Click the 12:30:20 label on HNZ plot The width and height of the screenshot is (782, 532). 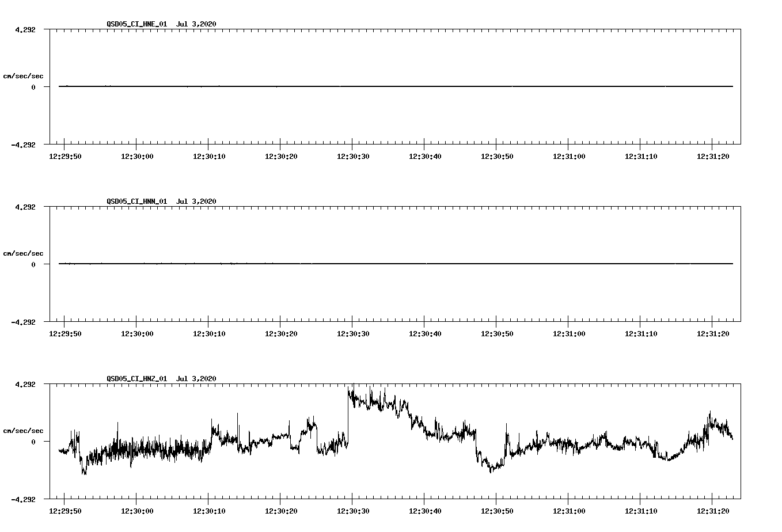coord(280,511)
